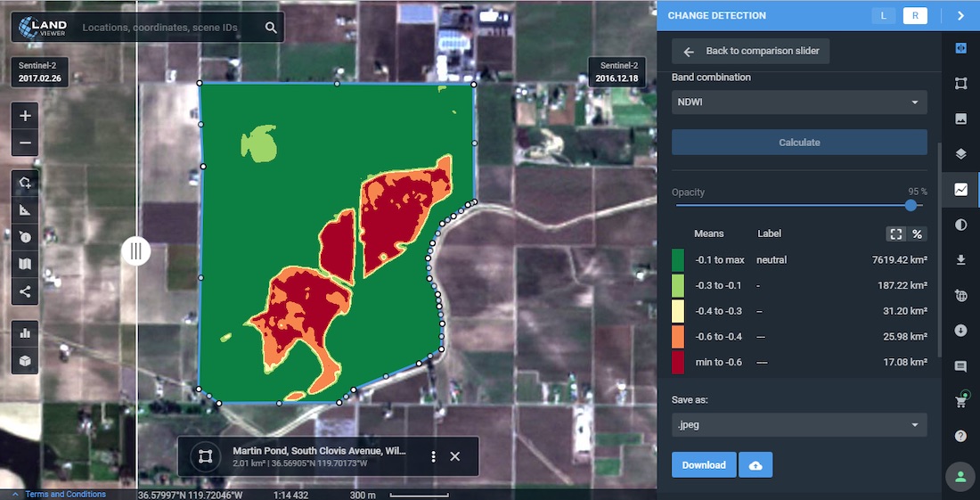Open the globe with plus sidebar icon
The height and width of the screenshot is (500, 980).
pos(961,296)
